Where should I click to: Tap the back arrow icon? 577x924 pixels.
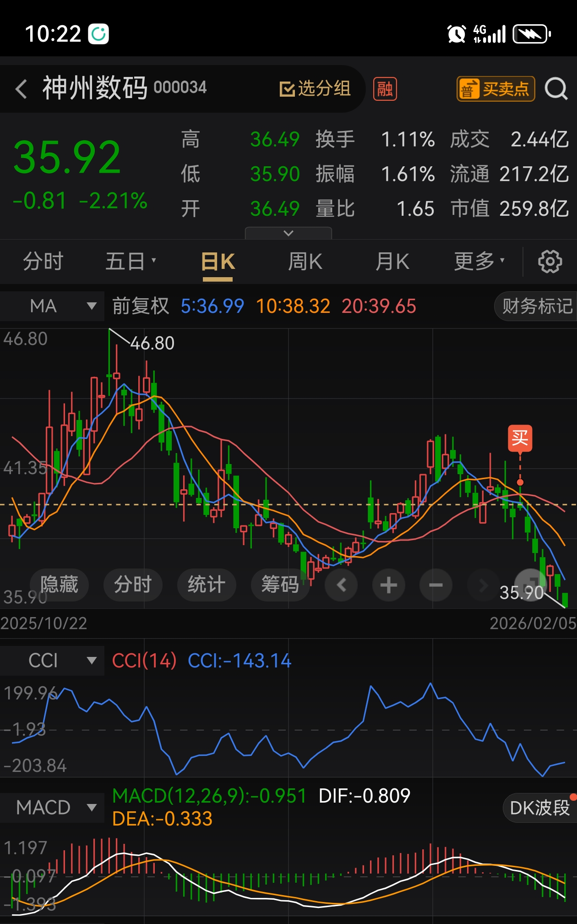pyautogui.click(x=21, y=88)
